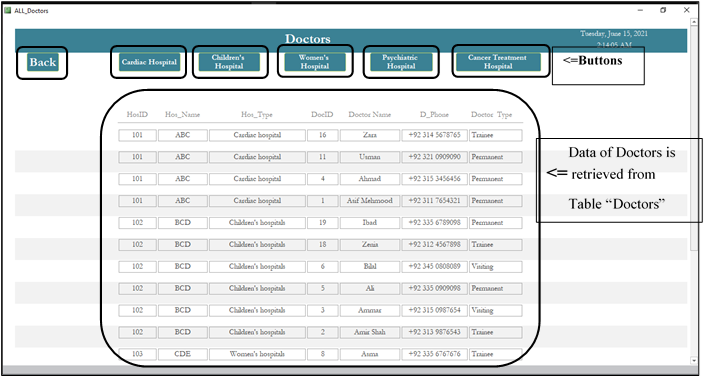706x378 pixels.
Task: Click HosID field in Amir Shah's row
Action: point(137,332)
